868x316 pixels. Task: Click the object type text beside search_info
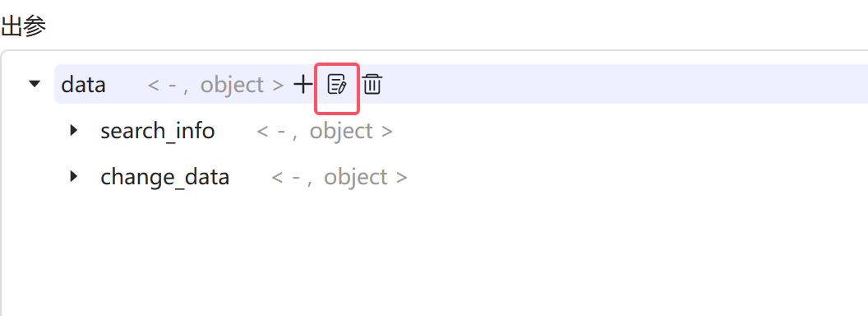click(x=341, y=132)
